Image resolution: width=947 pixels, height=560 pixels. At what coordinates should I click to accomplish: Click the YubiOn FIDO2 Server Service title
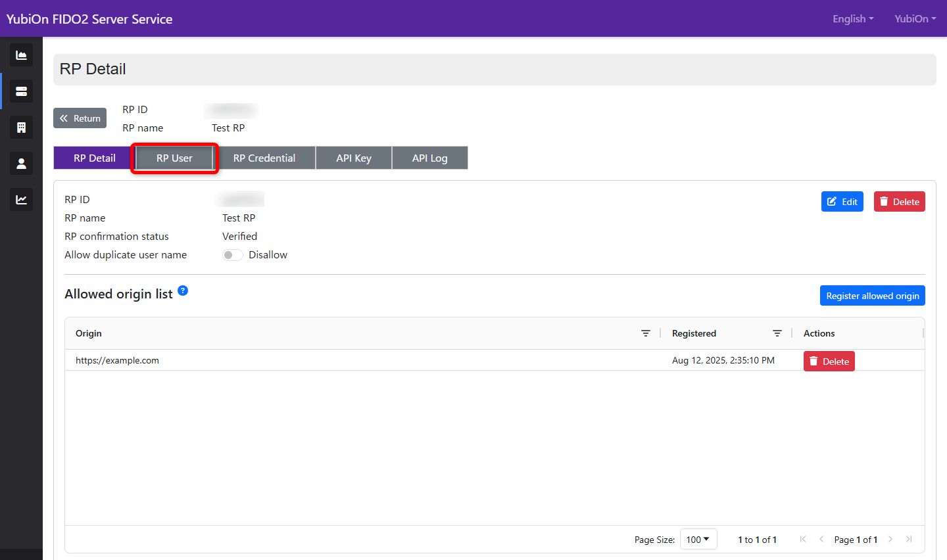89,19
